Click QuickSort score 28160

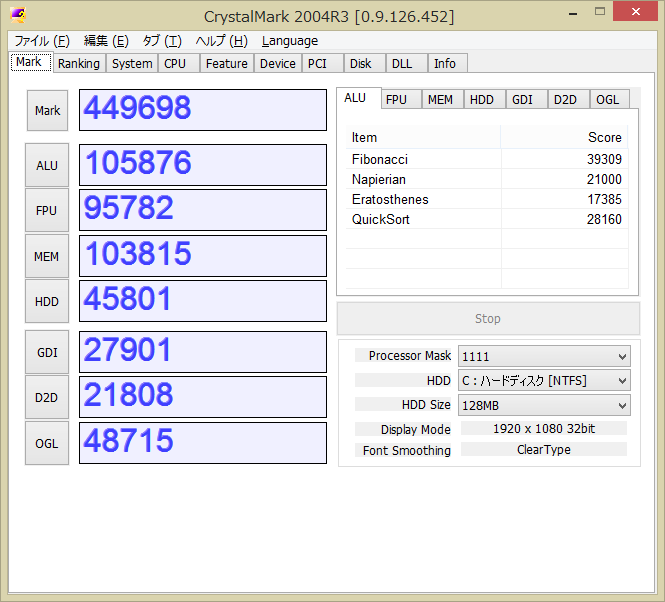[604, 219]
